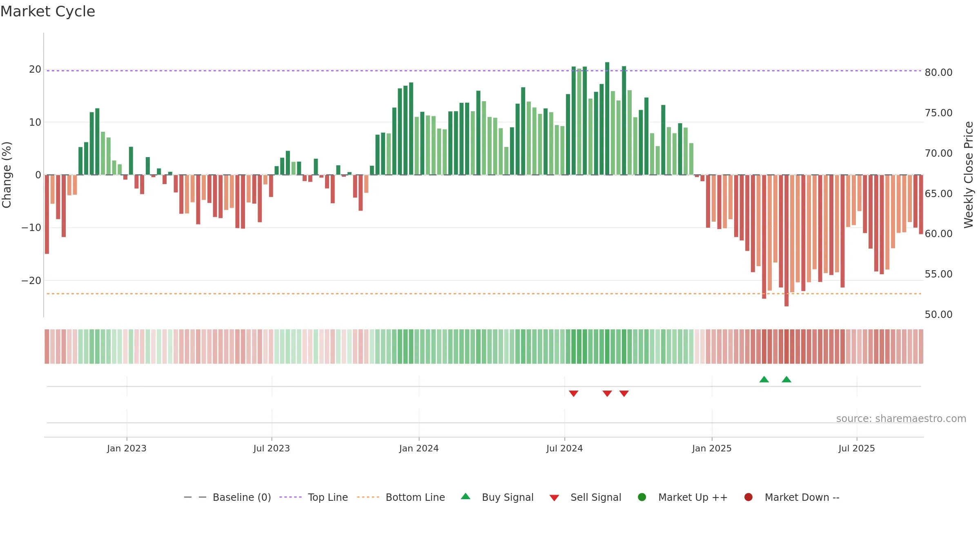Click the Market Cycle chart title
Viewport: 980px width, 551px height.
tap(48, 11)
